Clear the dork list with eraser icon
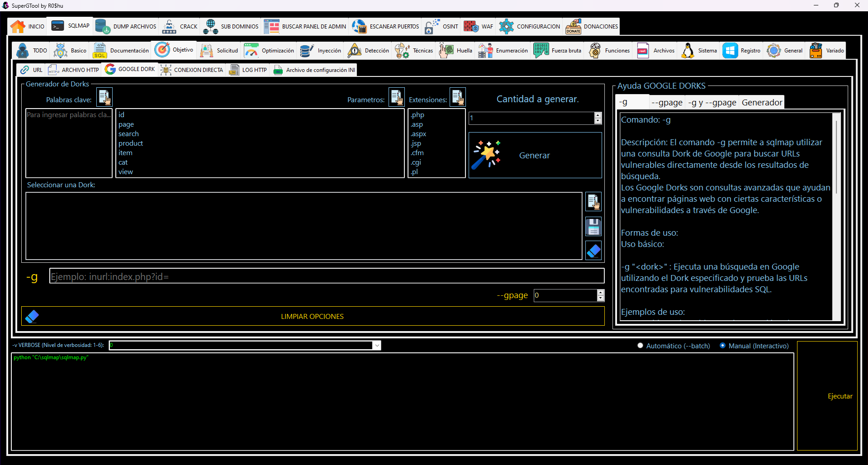 (593, 251)
